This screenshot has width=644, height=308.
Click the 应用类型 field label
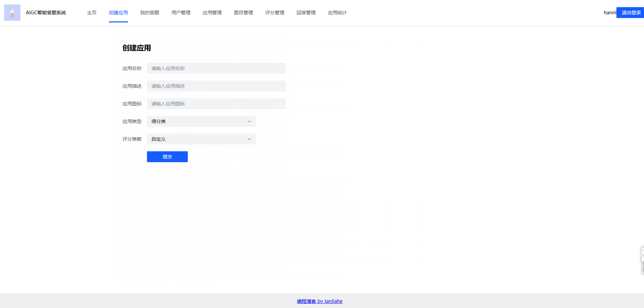132,121
